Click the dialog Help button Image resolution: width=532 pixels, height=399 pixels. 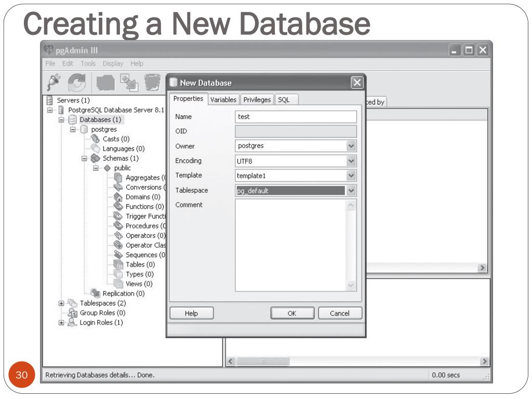tap(191, 313)
